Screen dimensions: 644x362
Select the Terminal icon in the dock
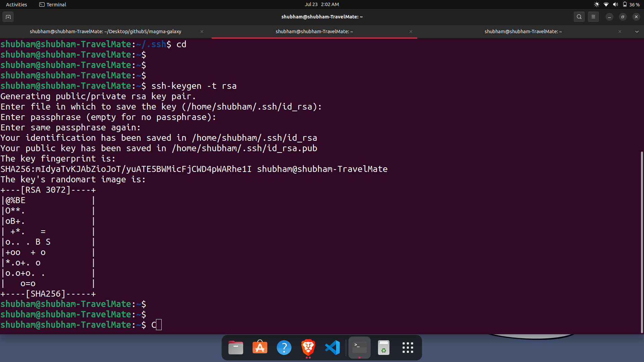click(359, 348)
